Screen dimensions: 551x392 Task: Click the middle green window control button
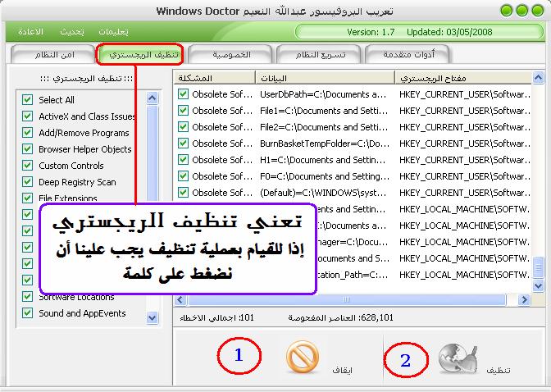tap(522, 11)
